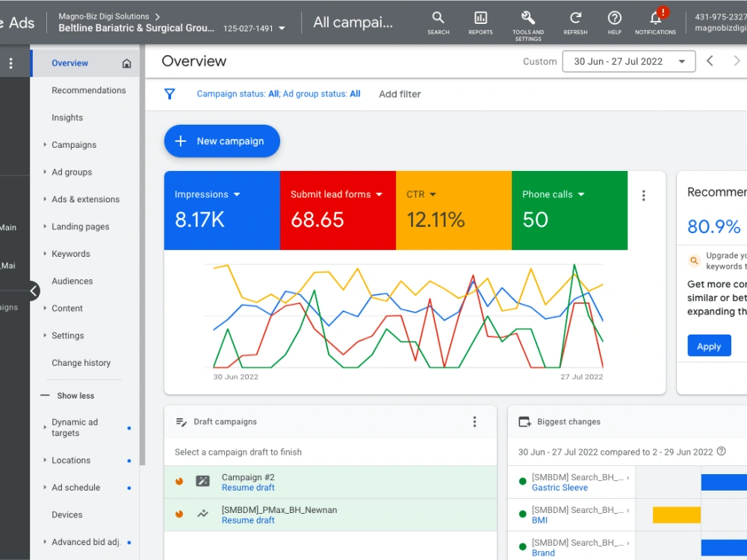The height and width of the screenshot is (560, 747).
Task: Click the New campaign button
Action: click(x=222, y=141)
